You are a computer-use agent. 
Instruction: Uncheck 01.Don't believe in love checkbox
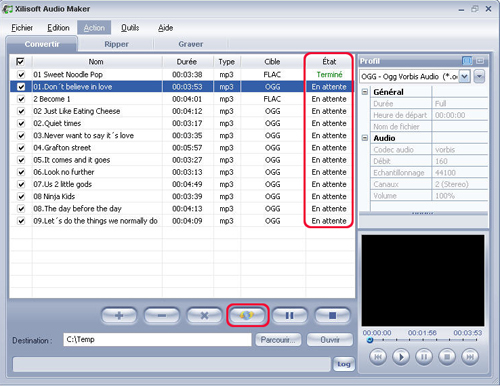[21, 87]
